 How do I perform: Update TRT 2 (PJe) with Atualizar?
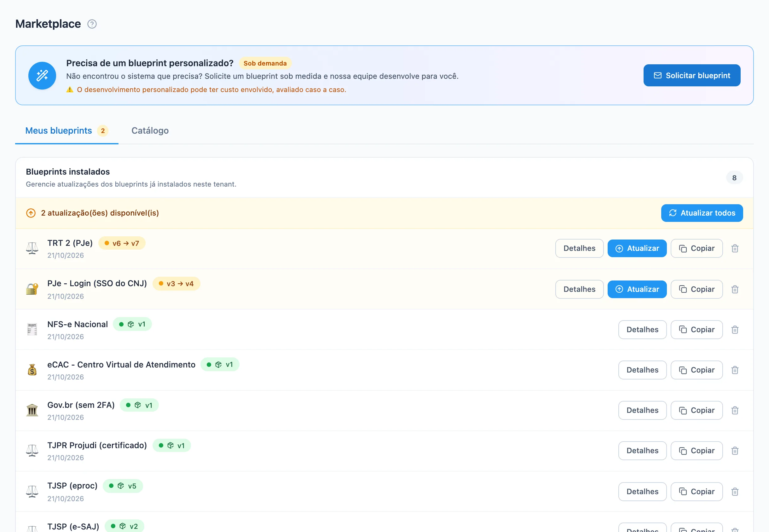coord(637,248)
